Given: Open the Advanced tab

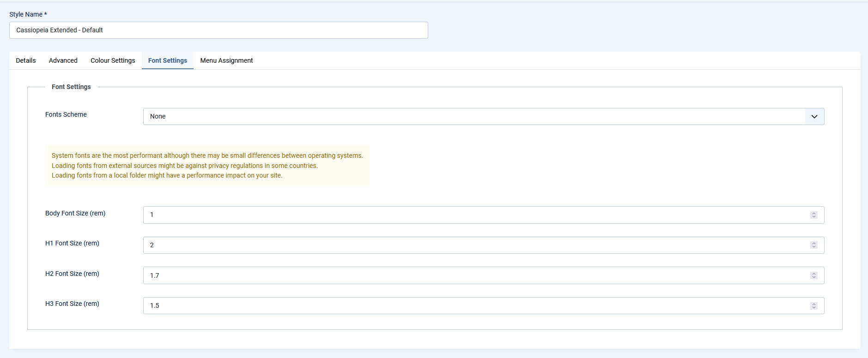Looking at the screenshot, I should (63, 60).
